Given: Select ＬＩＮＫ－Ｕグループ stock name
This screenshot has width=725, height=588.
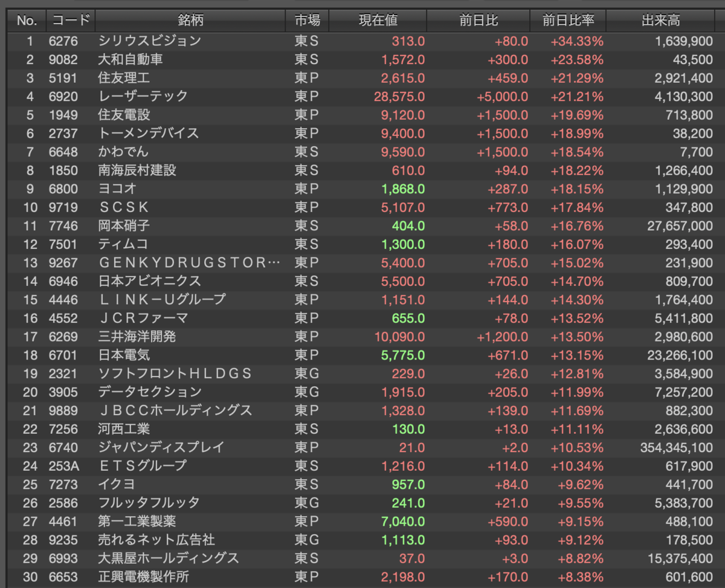Looking at the screenshot, I should 162,299.
